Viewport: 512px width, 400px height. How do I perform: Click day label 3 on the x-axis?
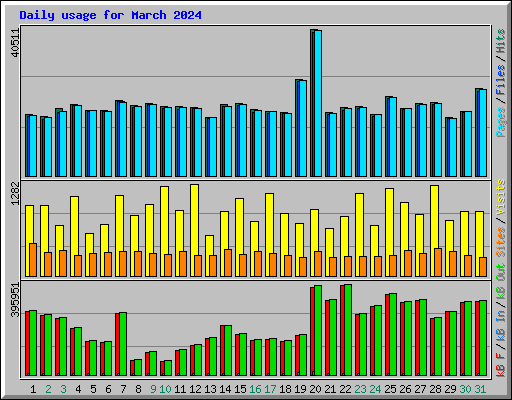63,389
